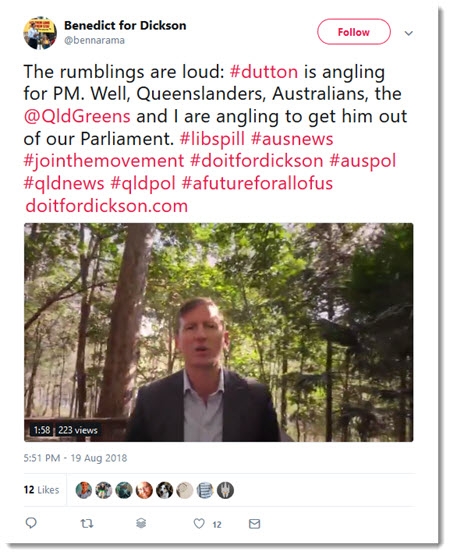Open Benedict for Dickson profile avatar
Image resolution: width=450 pixels, height=555 pixels.
(40, 33)
